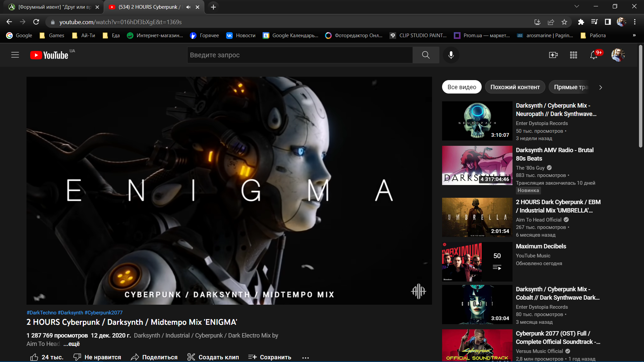644x362 pixels.
Task: Click the ENIGMA video player
Action: coord(229,191)
